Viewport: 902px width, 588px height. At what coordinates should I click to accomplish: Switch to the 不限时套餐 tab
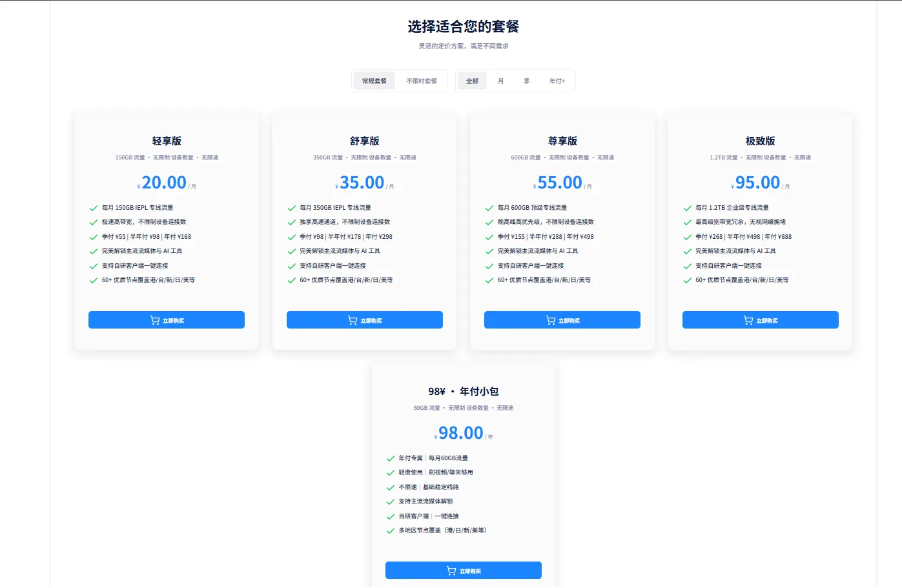click(x=422, y=81)
